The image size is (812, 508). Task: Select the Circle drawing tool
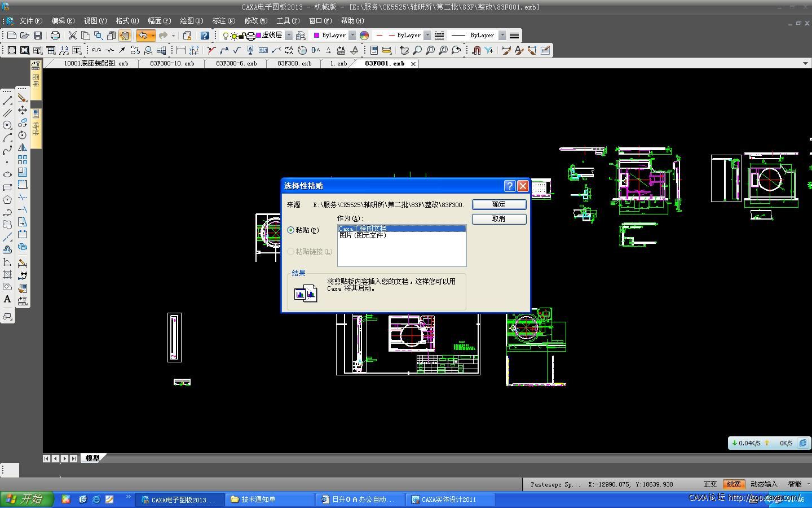pos(7,125)
